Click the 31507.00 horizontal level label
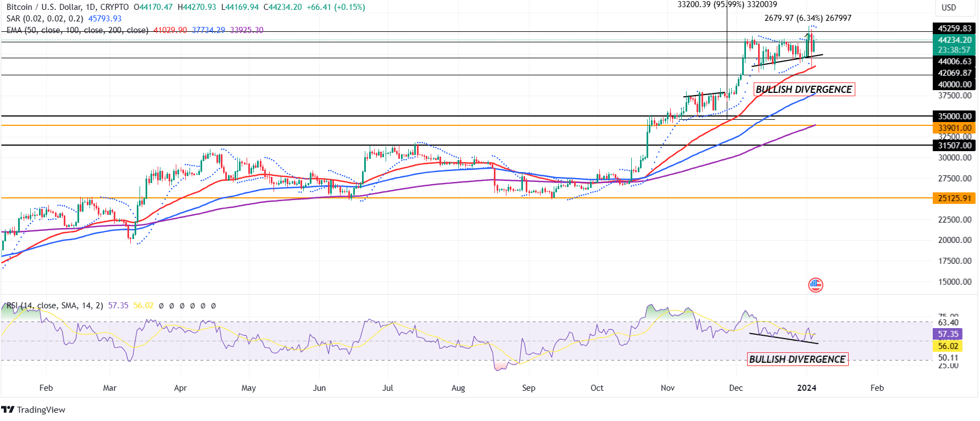 [954, 146]
